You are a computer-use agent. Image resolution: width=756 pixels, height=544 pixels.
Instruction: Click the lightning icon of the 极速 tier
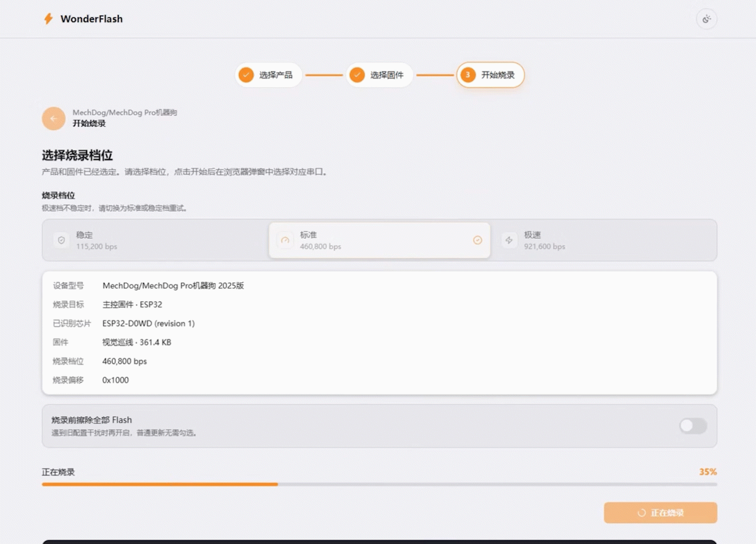click(x=509, y=240)
